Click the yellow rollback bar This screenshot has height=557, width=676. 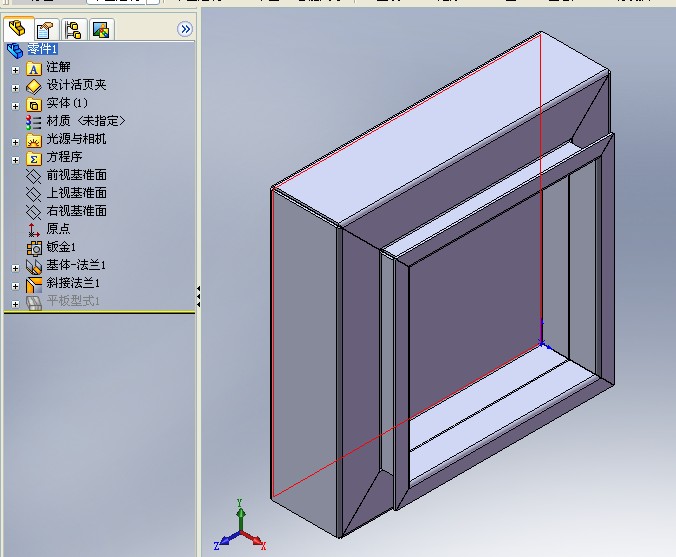[x=99, y=312]
